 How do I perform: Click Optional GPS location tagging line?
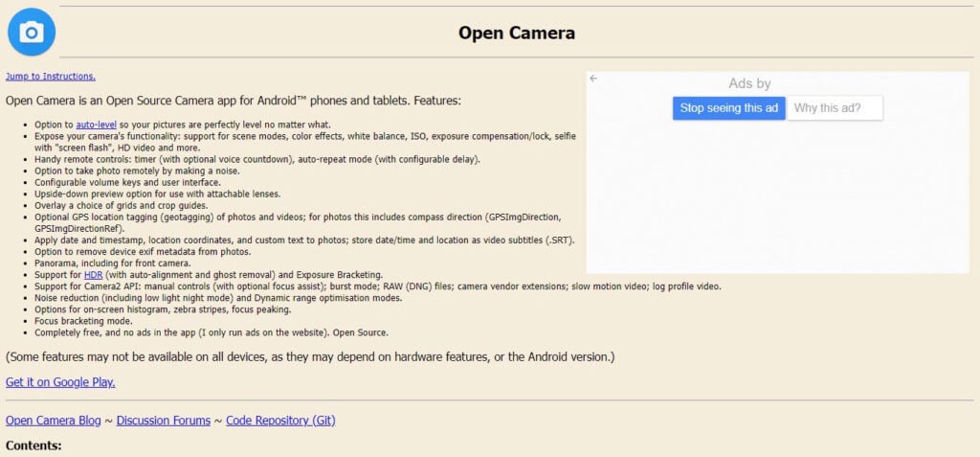pos(299,222)
